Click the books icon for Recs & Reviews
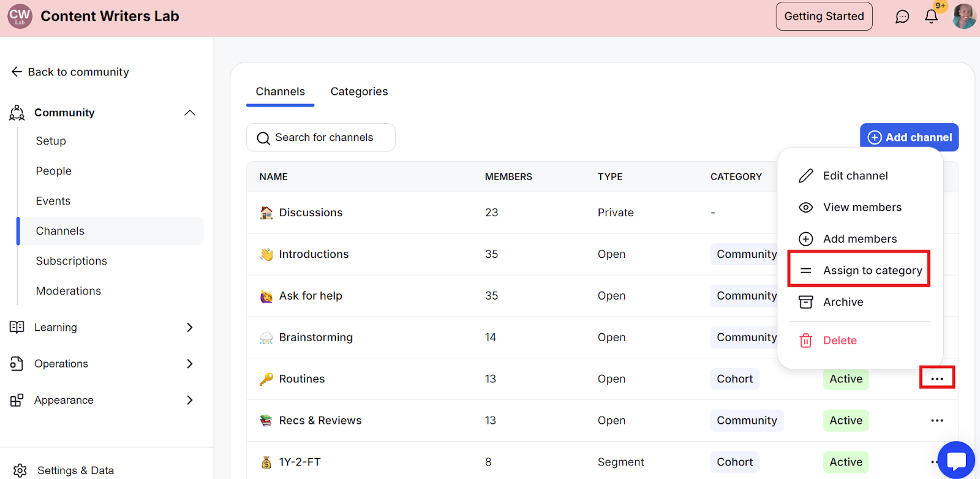The height and width of the screenshot is (479, 980). (266, 421)
